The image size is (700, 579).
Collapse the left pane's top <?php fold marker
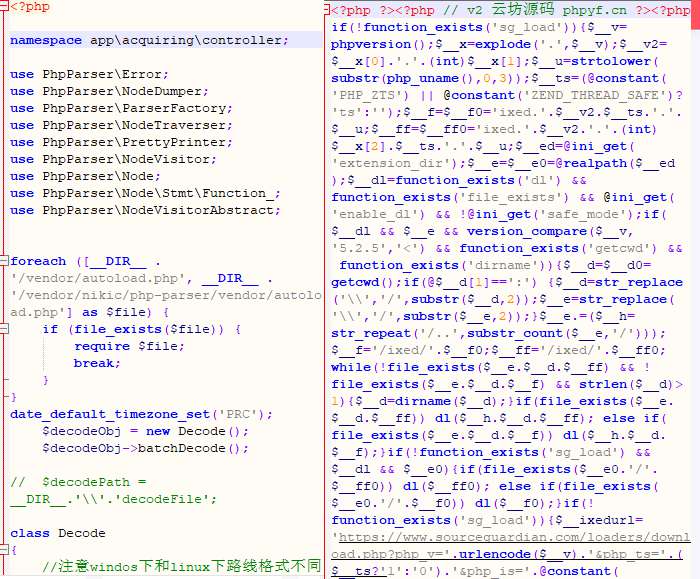tap(4, 6)
